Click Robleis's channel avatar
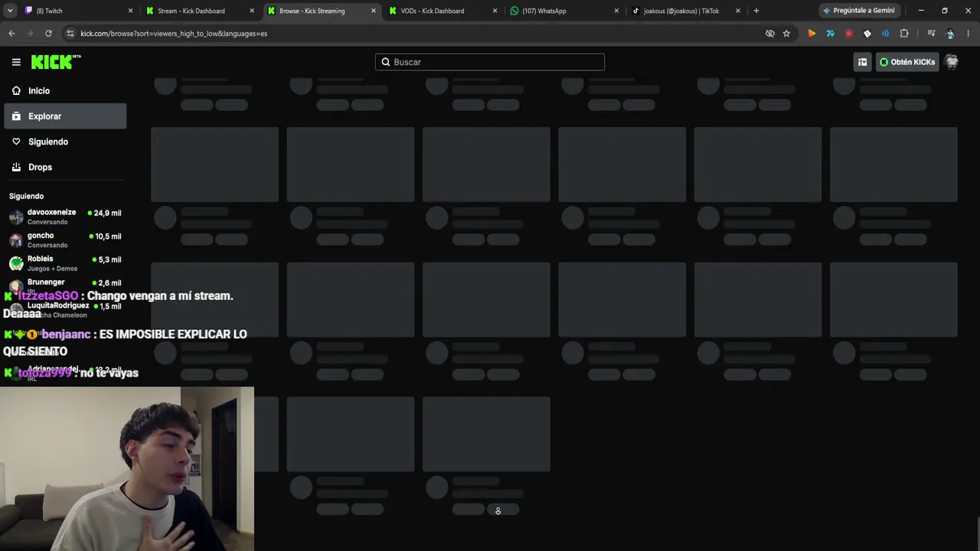The height and width of the screenshot is (551, 980). (x=16, y=263)
